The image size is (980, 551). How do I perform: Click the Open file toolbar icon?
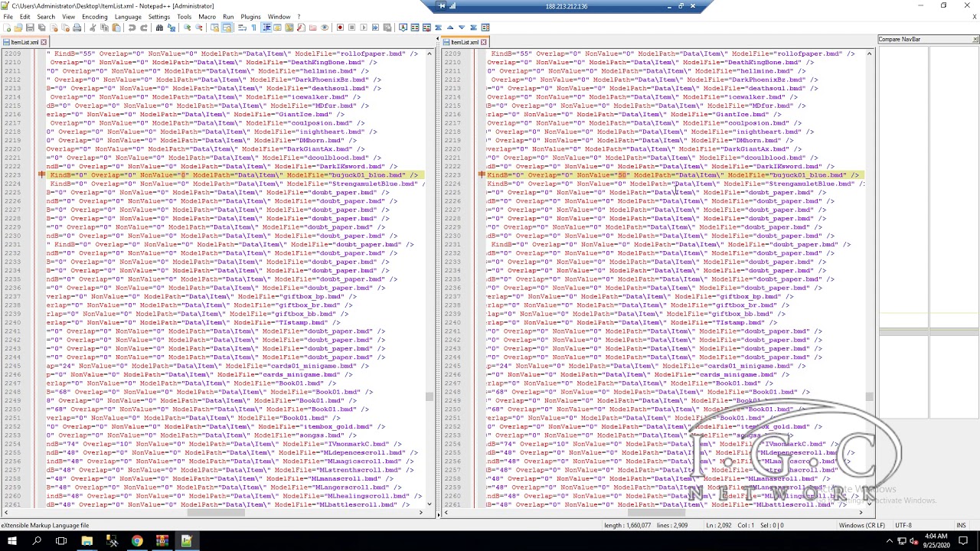(x=18, y=28)
